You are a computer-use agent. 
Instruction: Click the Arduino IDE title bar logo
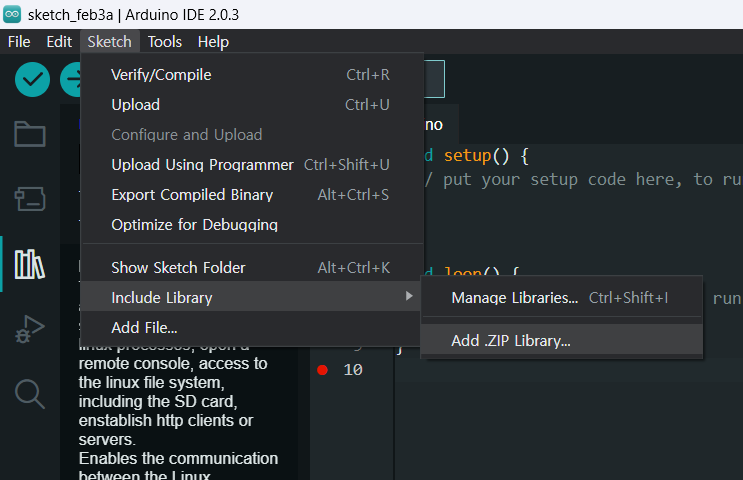(x=12, y=15)
